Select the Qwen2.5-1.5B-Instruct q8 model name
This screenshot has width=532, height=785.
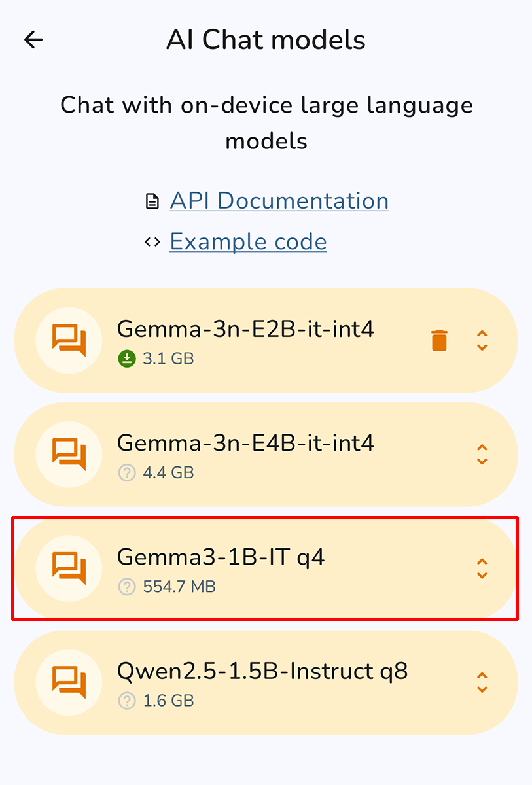coord(262,671)
